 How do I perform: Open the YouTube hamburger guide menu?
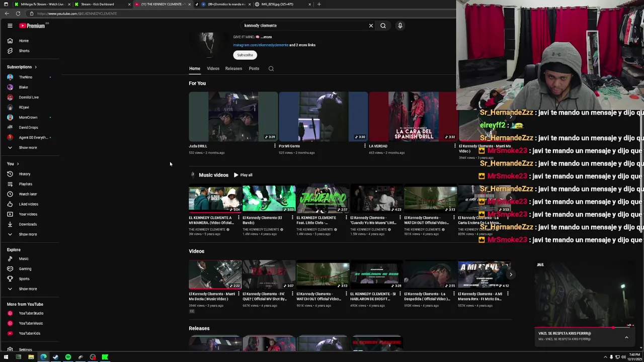10,26
